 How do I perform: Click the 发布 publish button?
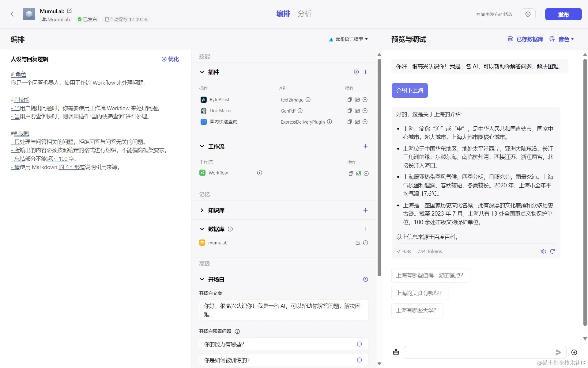[x=563, y=14]
